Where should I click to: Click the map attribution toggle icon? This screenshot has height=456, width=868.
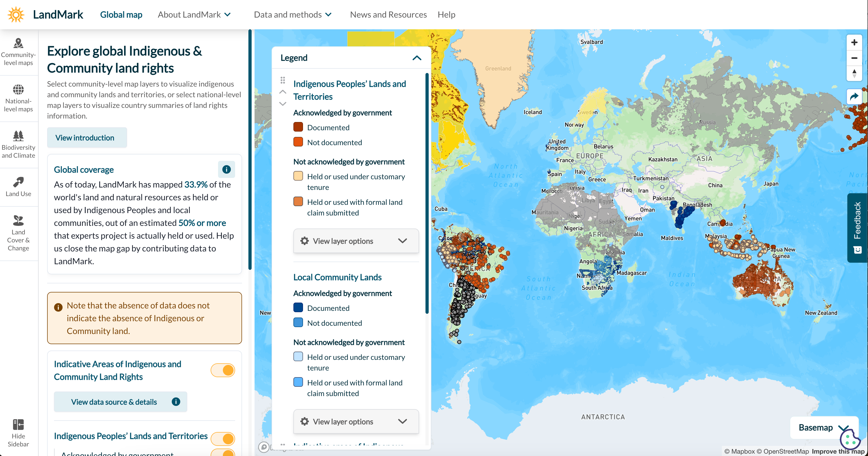point(264,447)
